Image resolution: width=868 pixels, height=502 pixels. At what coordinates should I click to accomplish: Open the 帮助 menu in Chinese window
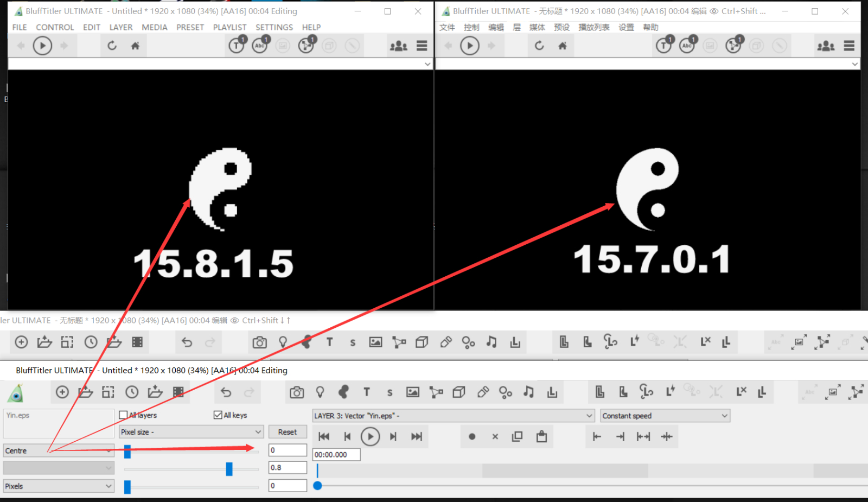[650, 27]
